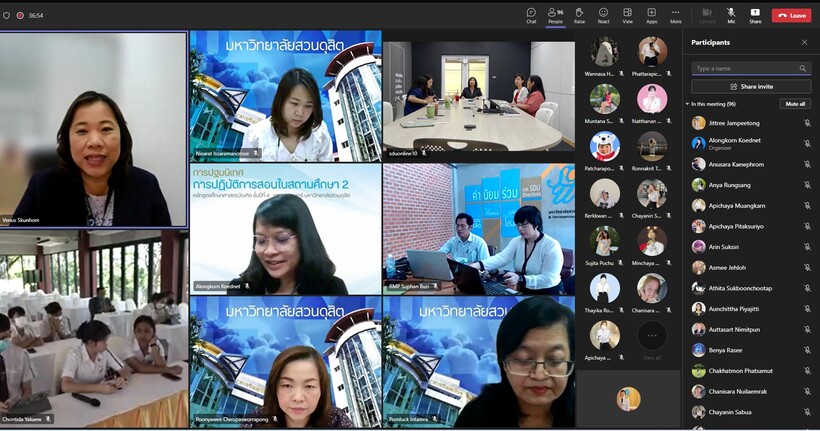Screen dimensions: 820x431
Task: Close the Participants panel
Action: (x=804, y=43)
